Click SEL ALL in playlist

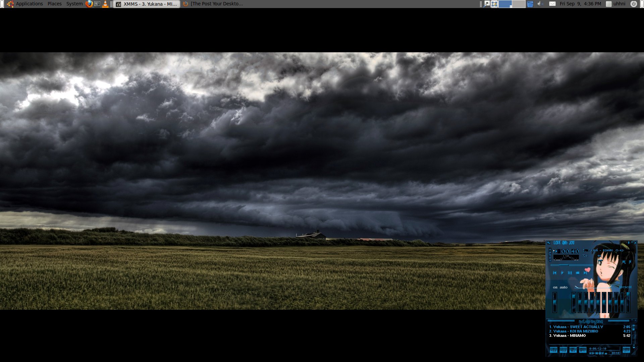[573, 350]
